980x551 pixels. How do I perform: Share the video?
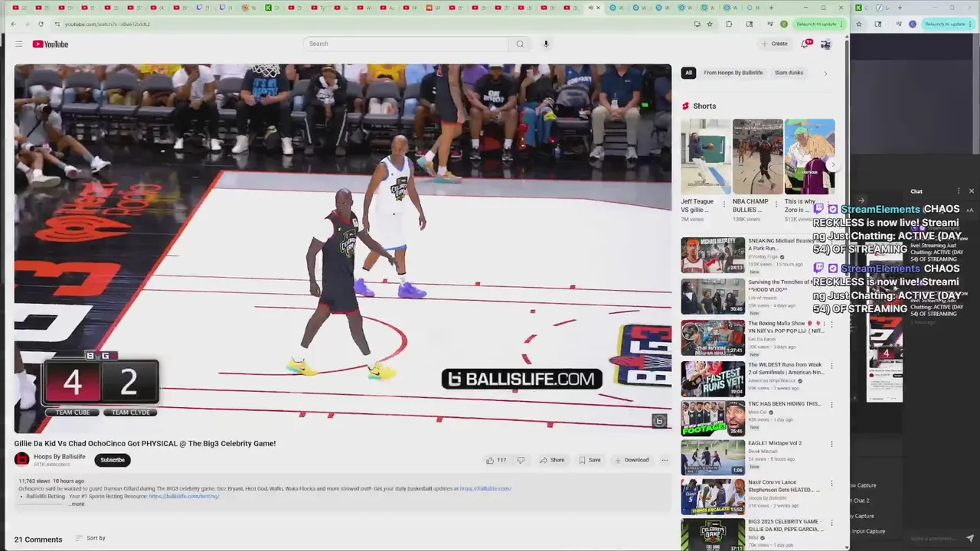click(x=552, y=460)
